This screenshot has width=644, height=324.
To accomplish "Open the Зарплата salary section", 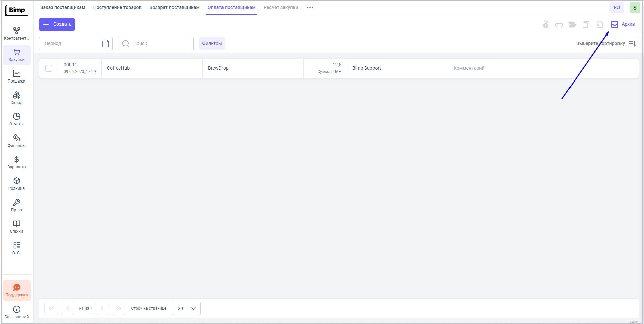I will click(x=16, y=162).
